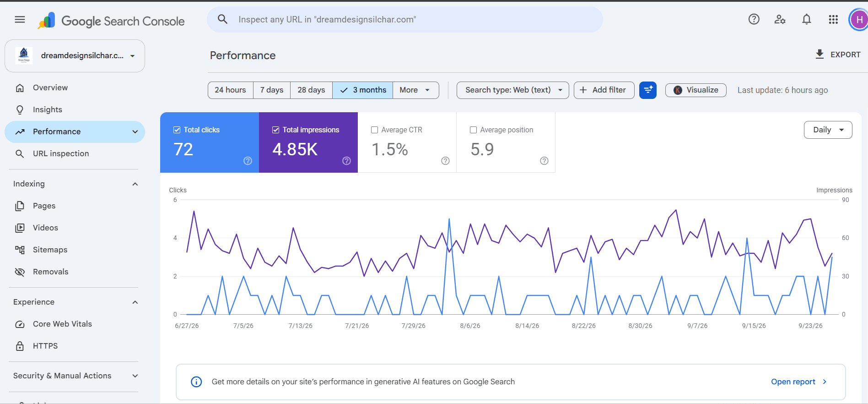Uncheck the Total clicks checkbox
The width and height of the screenshot is (868, 404).
click(177, 130)
